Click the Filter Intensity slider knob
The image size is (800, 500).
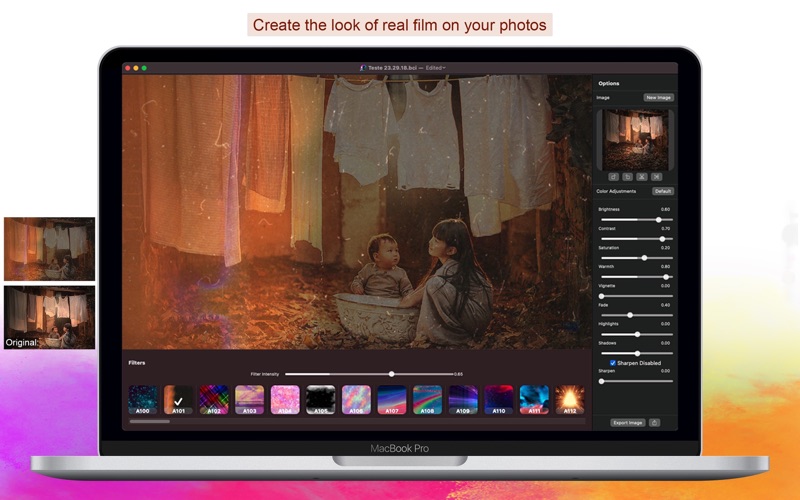(x=391, y=374)
